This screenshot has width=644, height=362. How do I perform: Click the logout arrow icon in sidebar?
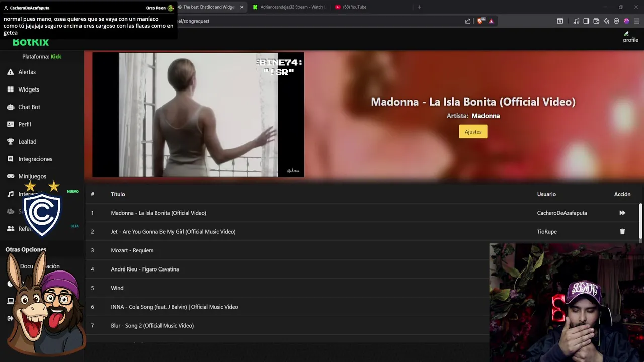[x=10, y=318]
